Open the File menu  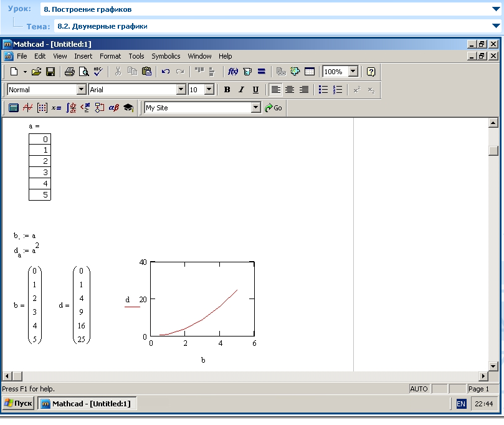coord(22,56)
